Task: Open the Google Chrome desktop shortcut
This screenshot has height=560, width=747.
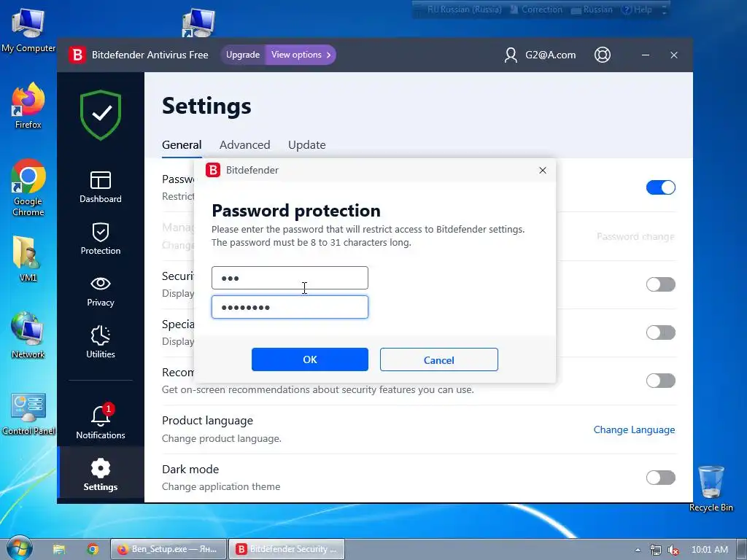Action: [28, 187]
